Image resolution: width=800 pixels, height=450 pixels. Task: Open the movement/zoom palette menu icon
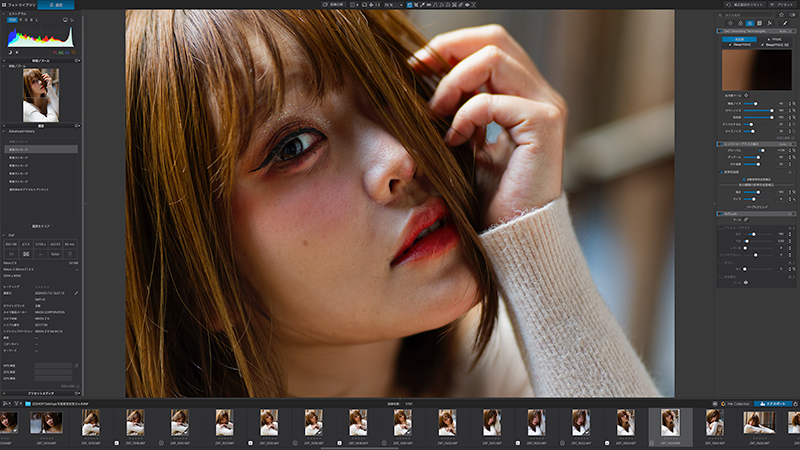(x=78, y=60)
